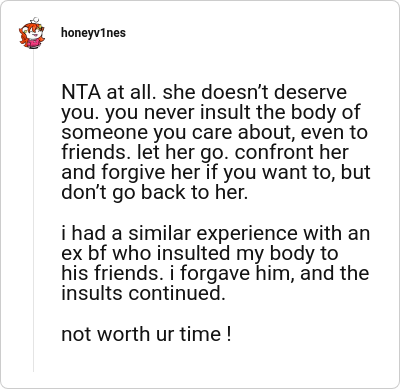Click the line "not worth ur time !"
This screenshot has width=400, height=389.
tap(146, 334)
